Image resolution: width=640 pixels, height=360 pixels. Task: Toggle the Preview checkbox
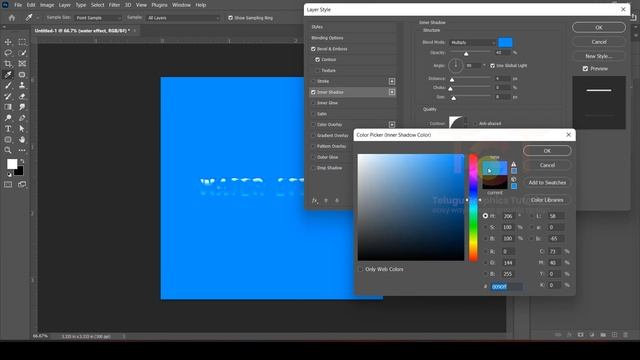585,69
